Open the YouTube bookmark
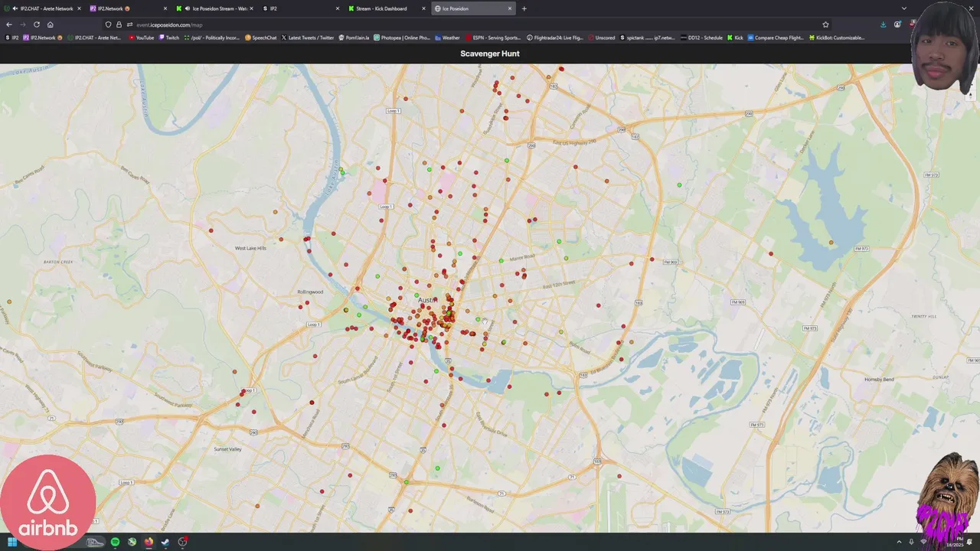Screen dimensions: 980x551 (x=142, y=37)
